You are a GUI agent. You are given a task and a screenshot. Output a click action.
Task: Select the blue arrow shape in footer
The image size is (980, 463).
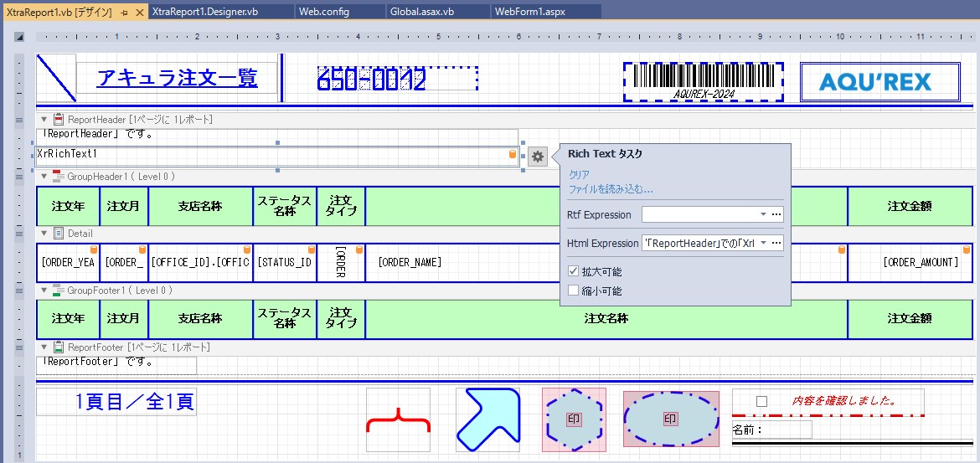tap(487, 419)
